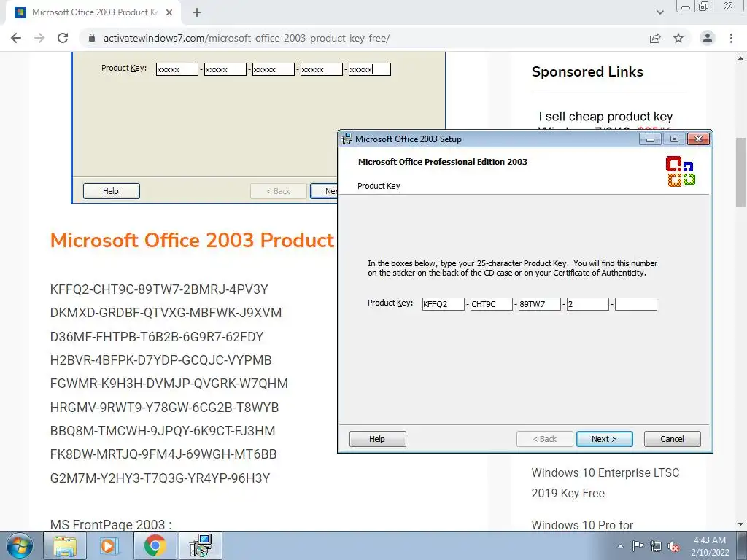This screenshot has width=747, height=560.
Task: Go back with Chrome's back arrow
Action: coord(16,38)
